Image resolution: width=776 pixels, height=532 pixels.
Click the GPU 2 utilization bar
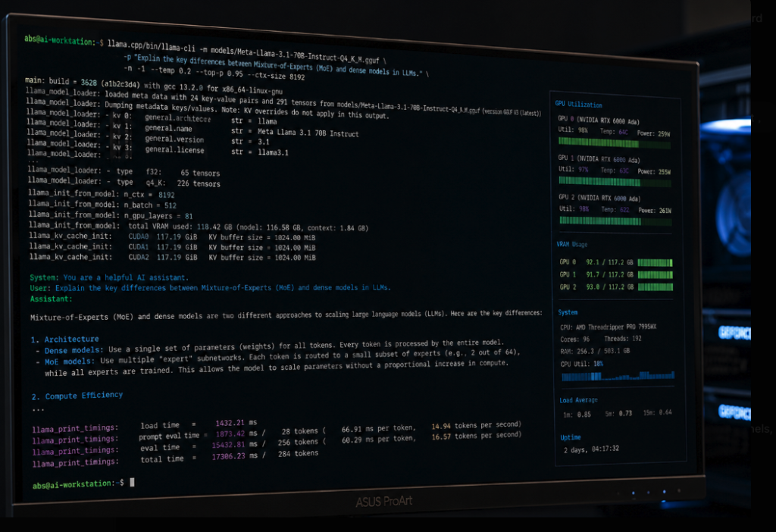(x=615, y=221)
